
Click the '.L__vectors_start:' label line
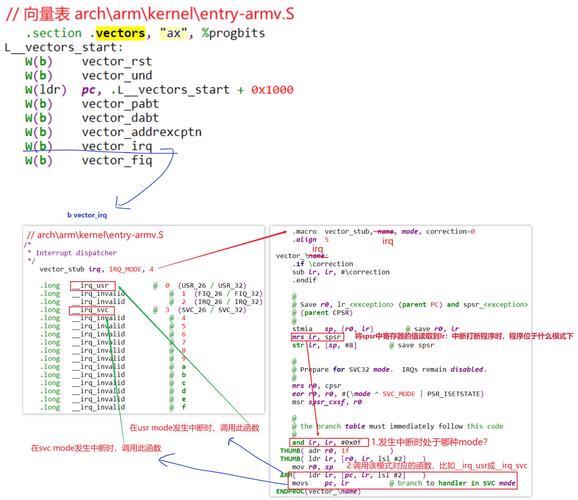coord(63,48)
